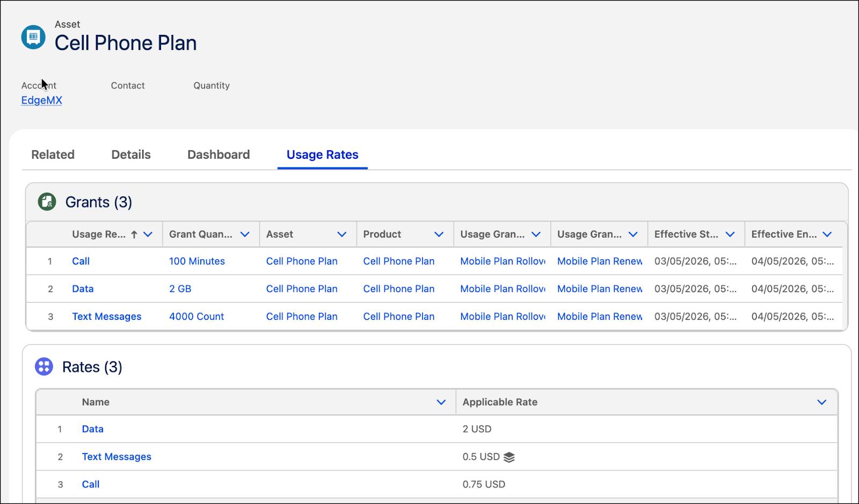Click the green Grants section icon
859x504 pixels.
click(x=47, y=202)
